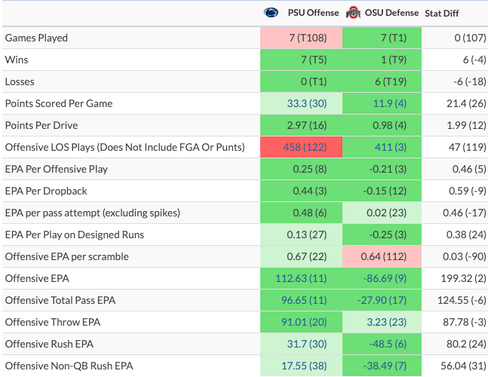Open the 91.01 (20) Throw EPA link
Viewport: 488px width, 377px height.
[x=304, y=322]
